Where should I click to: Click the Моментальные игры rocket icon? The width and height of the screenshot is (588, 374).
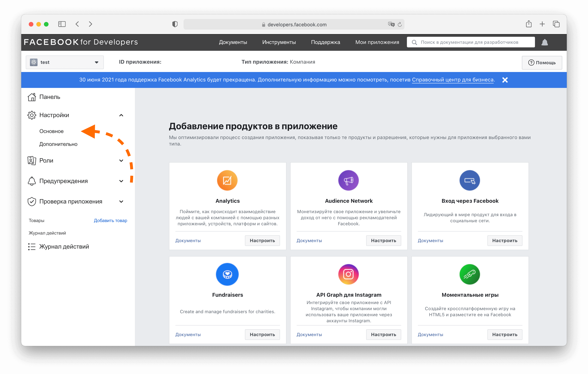point(470,274)
